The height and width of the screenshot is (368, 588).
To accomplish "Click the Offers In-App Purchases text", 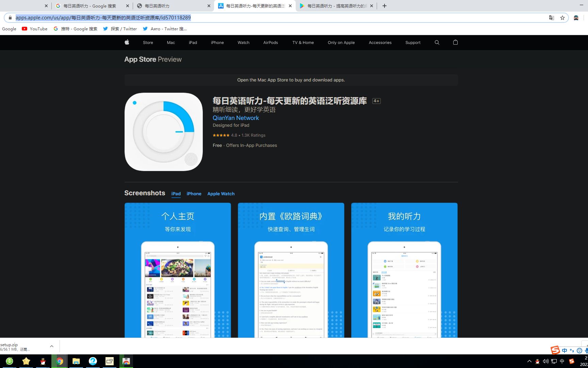I will pyautogui.click(x=251, y=145).
